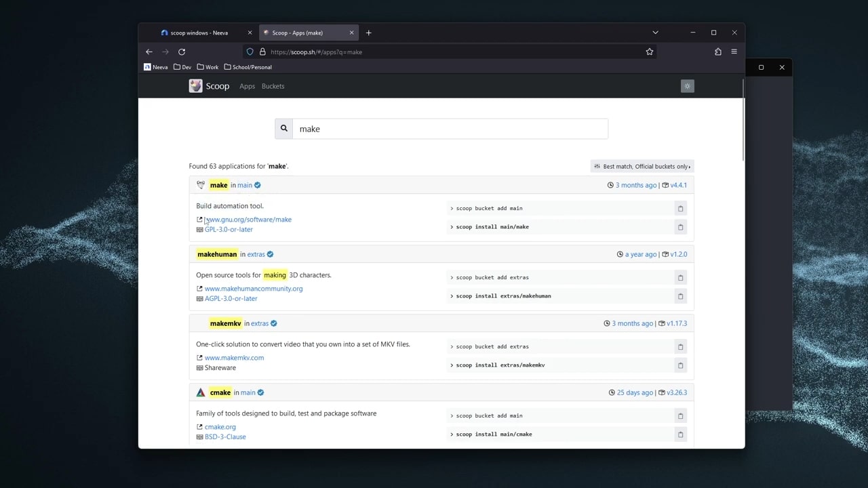Open the Firefox hamburger menu
Viewport: 868px width, 488px height.
pos(734,52)
